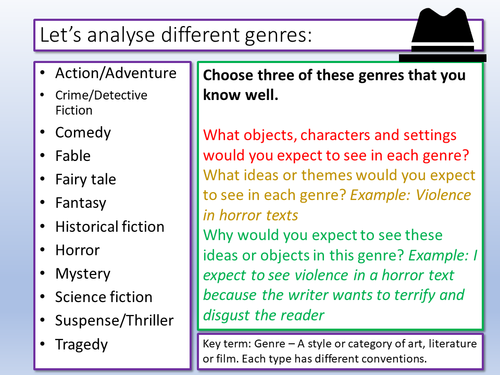The height and width of the screenshot is (375, 500).
Task: Choose the Science fiction list item
Action: (104, 297)
